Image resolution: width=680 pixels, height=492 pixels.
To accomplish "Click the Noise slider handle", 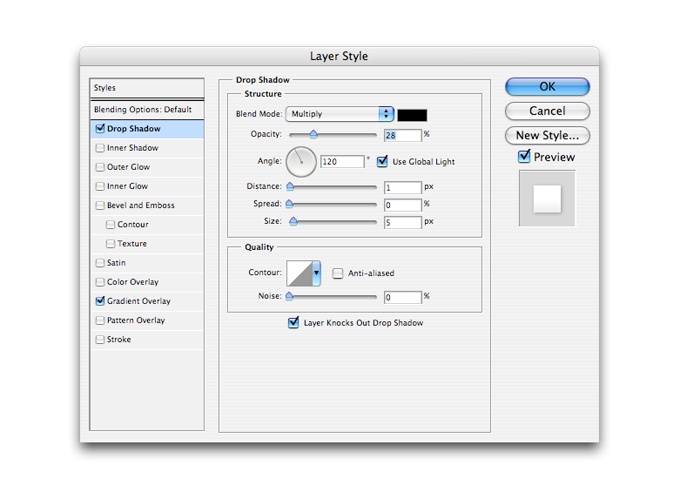I will (x=289, y=296).
